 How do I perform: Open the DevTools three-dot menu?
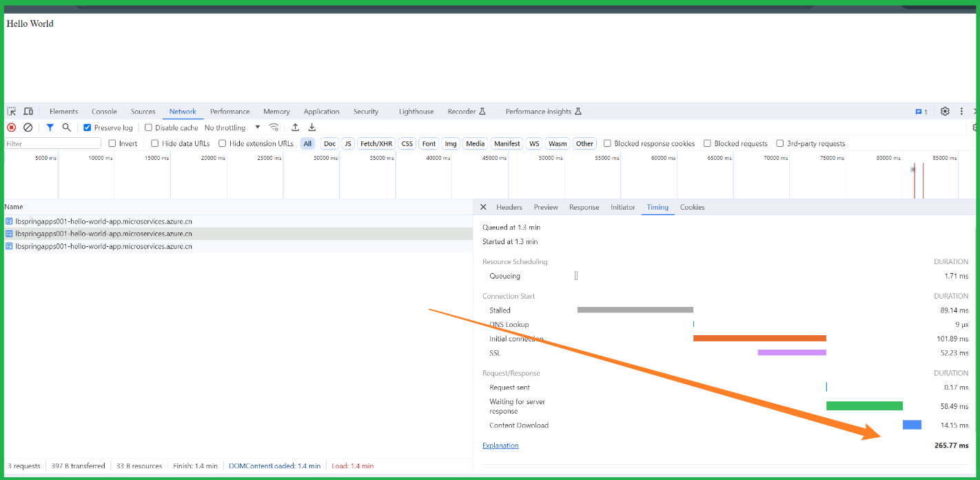[x=961, y=111]
